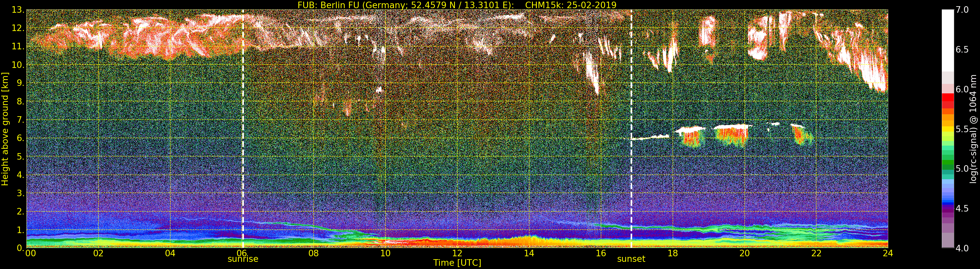Click the time axis tick '10'
Screen dimensions: 980x269
[385, 253]
